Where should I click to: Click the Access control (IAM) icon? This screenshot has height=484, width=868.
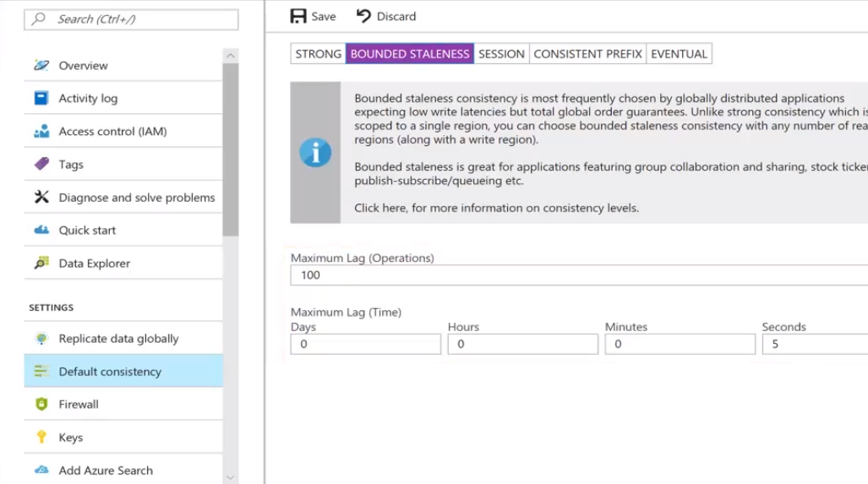41,131
